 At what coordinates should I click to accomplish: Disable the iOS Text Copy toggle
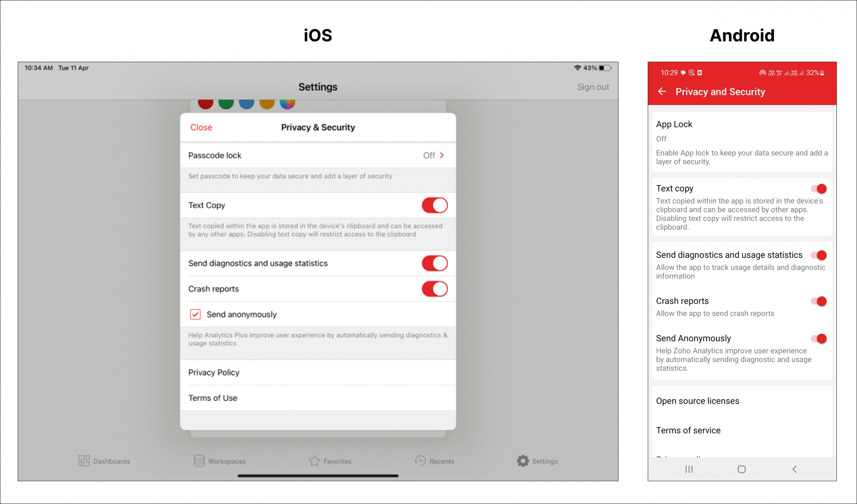pyautogui.click(x=434, y=205)
